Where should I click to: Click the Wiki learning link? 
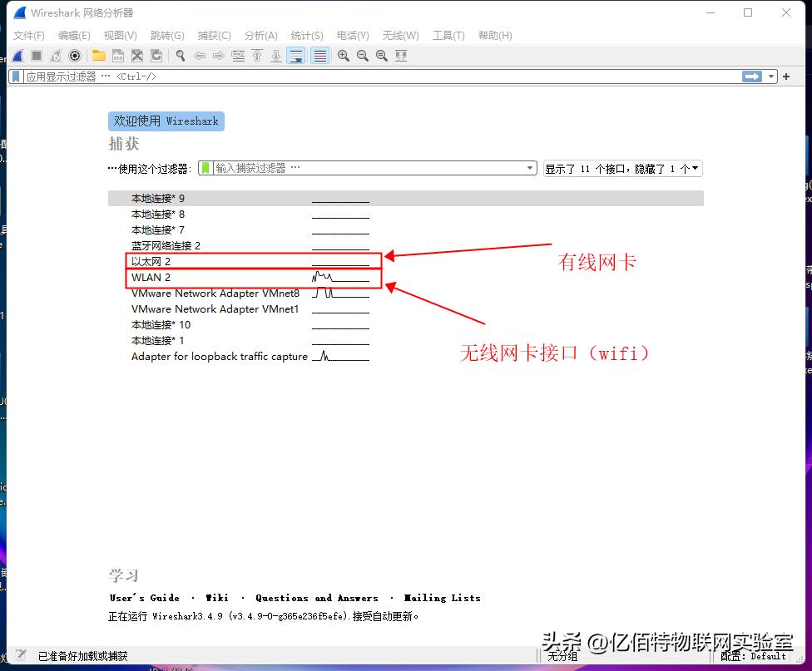(217, 597)
